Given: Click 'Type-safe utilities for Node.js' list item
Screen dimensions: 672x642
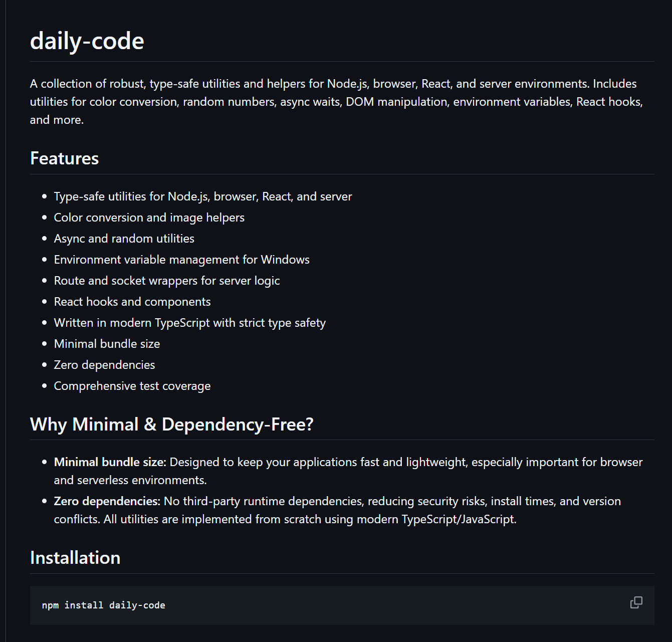Looking at the screenshot, I should click(203, 196).
